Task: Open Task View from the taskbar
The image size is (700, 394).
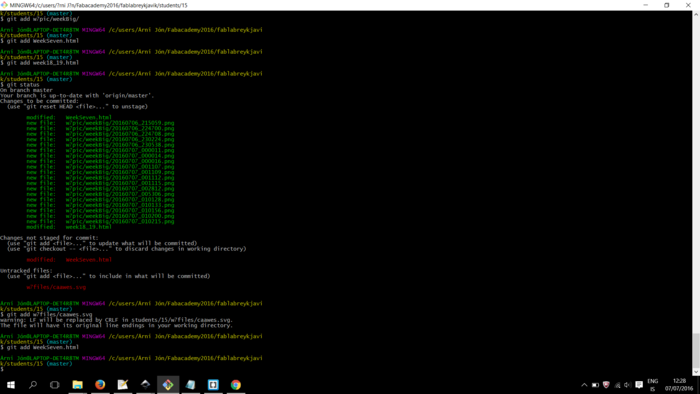Action: point(54,385)
